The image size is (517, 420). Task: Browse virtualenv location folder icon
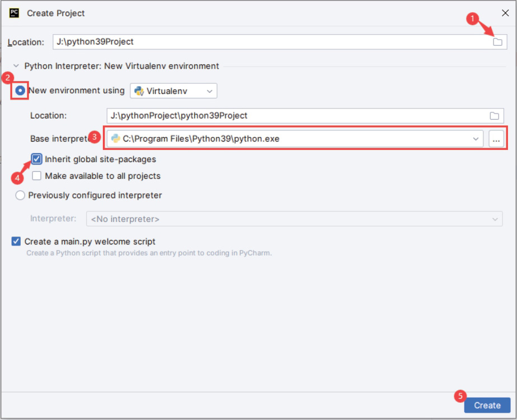pos(494,116)
